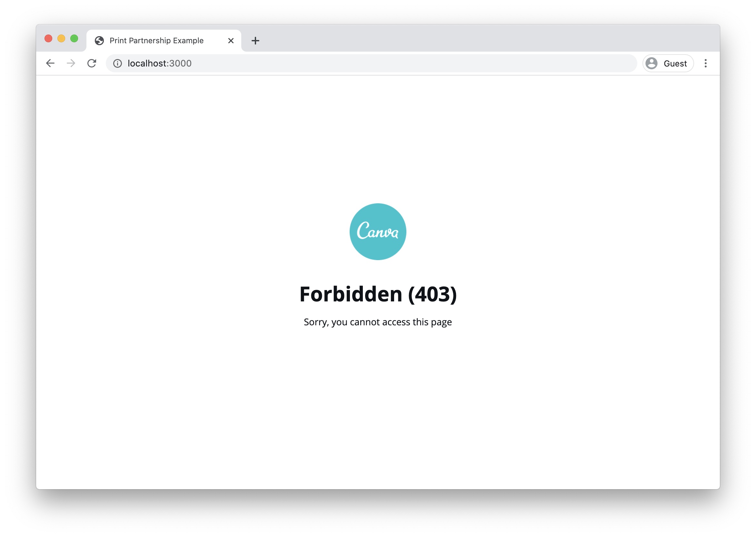Screen dimensions: 756x537
Task: Click the Forbidden 403 heading text
Action: 378,293
